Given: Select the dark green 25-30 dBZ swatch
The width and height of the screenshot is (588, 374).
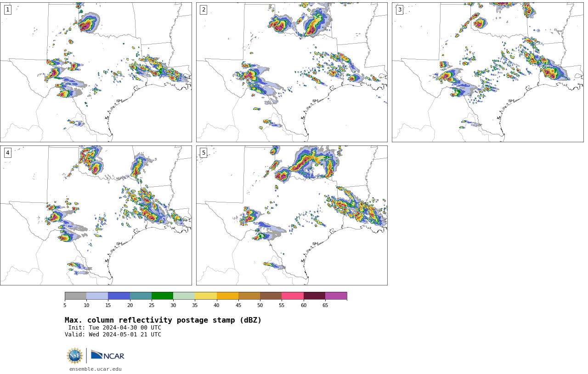Looking at the screenshot, I should tap(162, 296).
